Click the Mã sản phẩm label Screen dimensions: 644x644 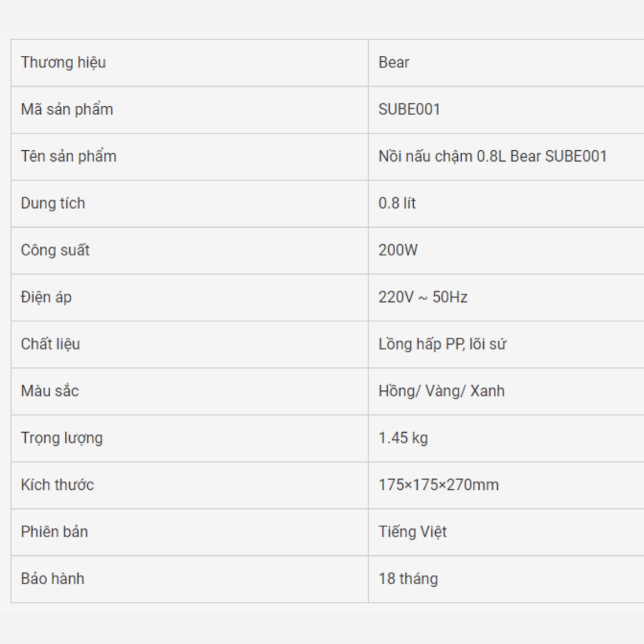pyautogui.click(x=67, y=109)
